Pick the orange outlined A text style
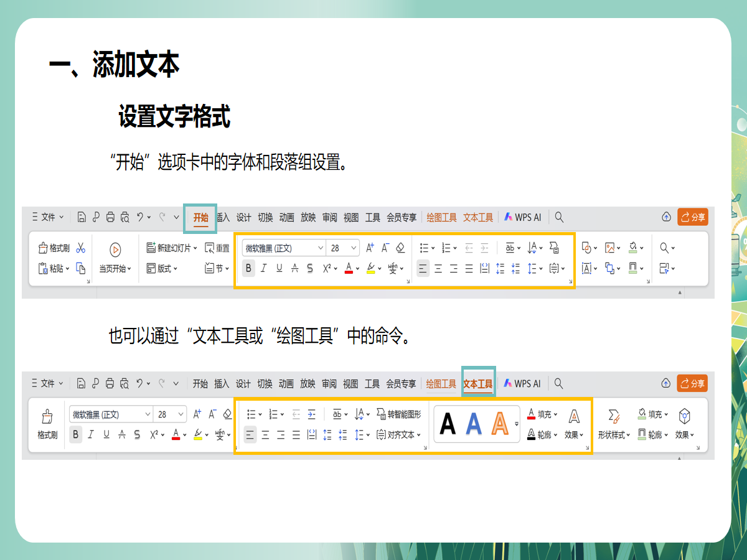 coord(499,424)
